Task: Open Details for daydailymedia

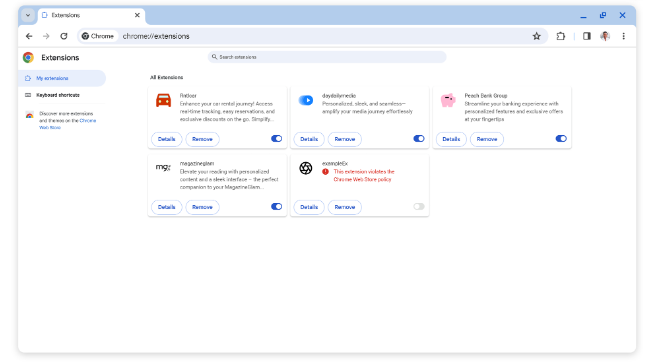Action: [x=309, y=139]
